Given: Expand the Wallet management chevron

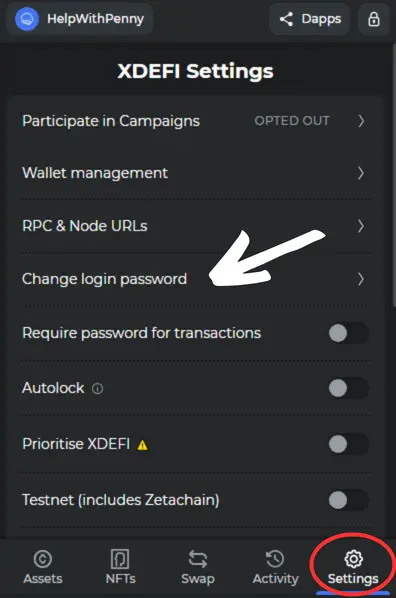Looking at the screenshot, I should 361,174.
